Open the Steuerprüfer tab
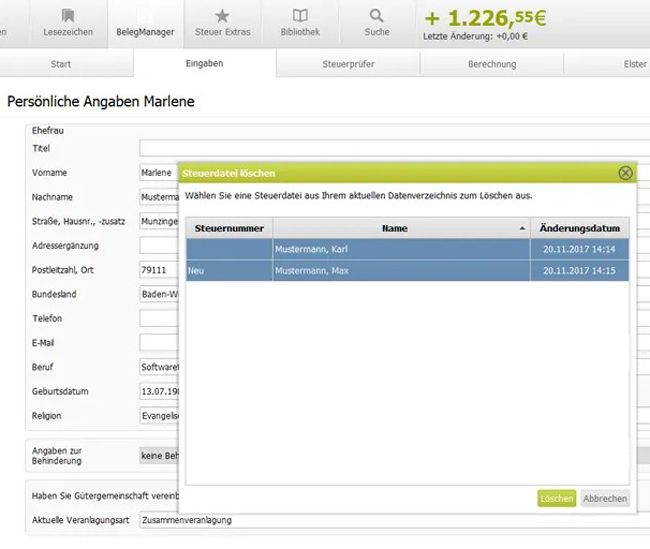 [348, 64]
